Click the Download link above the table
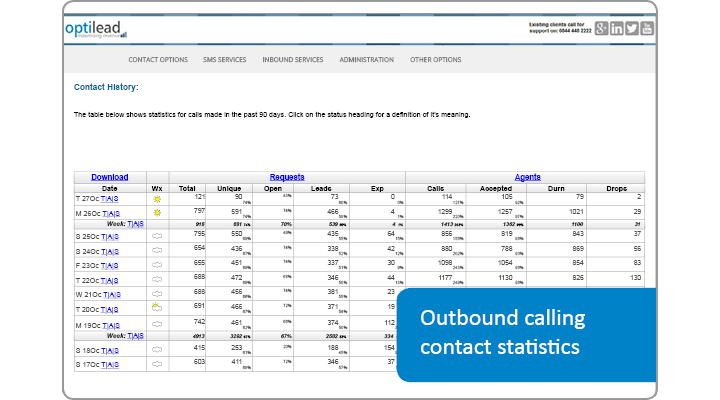Image resolution: width=720 pixels, height=400 pixels. (109, 177)
